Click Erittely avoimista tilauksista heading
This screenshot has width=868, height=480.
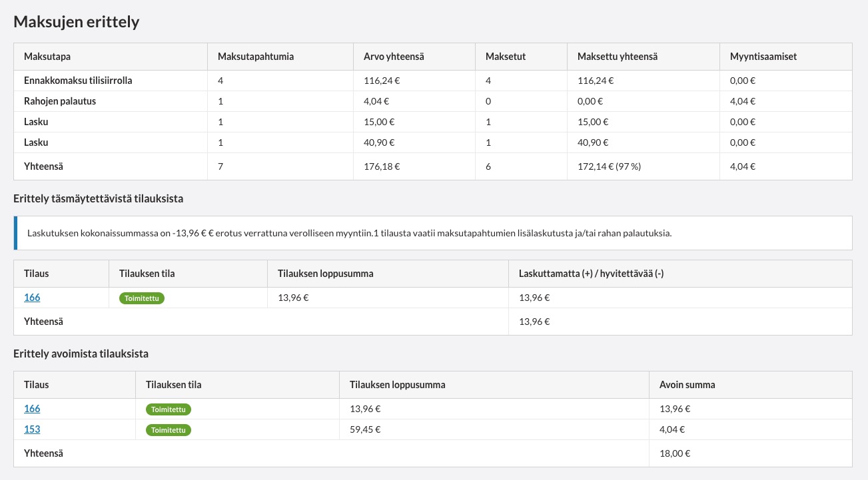coord(81,353)
